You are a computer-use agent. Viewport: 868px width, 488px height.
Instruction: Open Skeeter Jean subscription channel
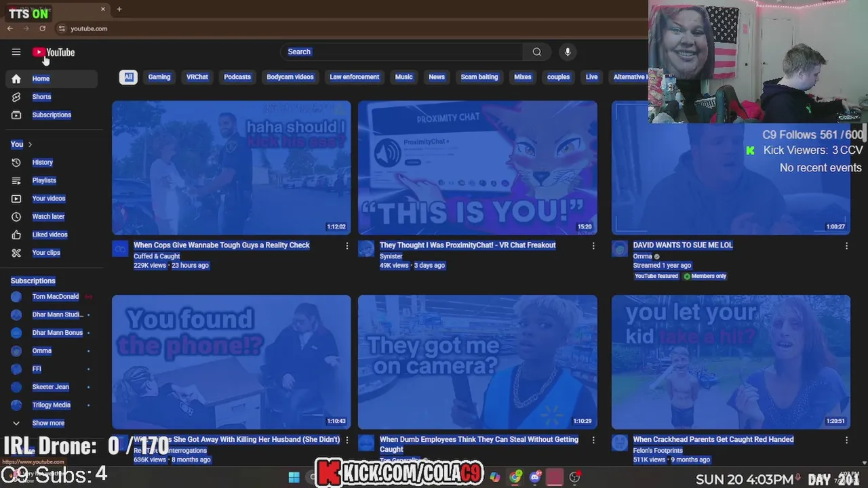pos(51,387)
